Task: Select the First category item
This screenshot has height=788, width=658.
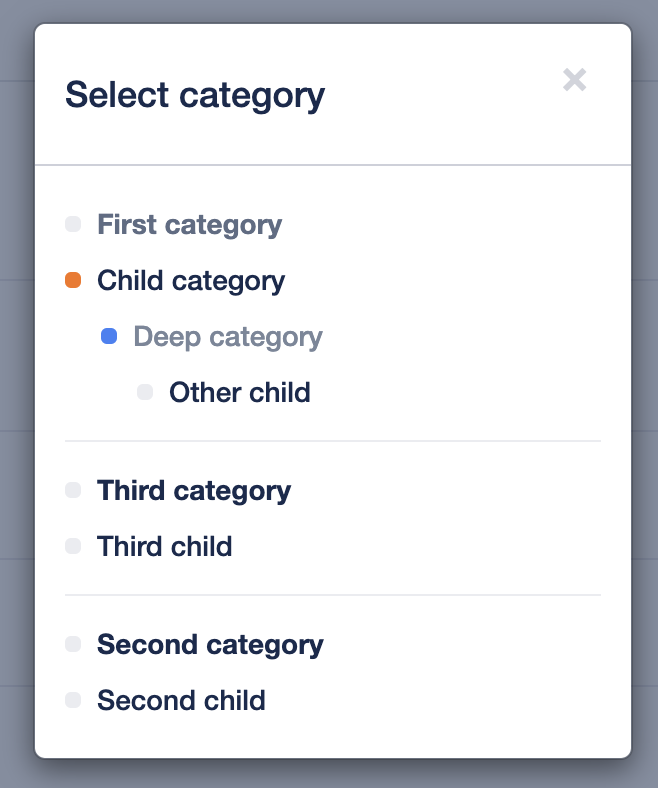Action: pyautogui.click(x=189, y=225)
